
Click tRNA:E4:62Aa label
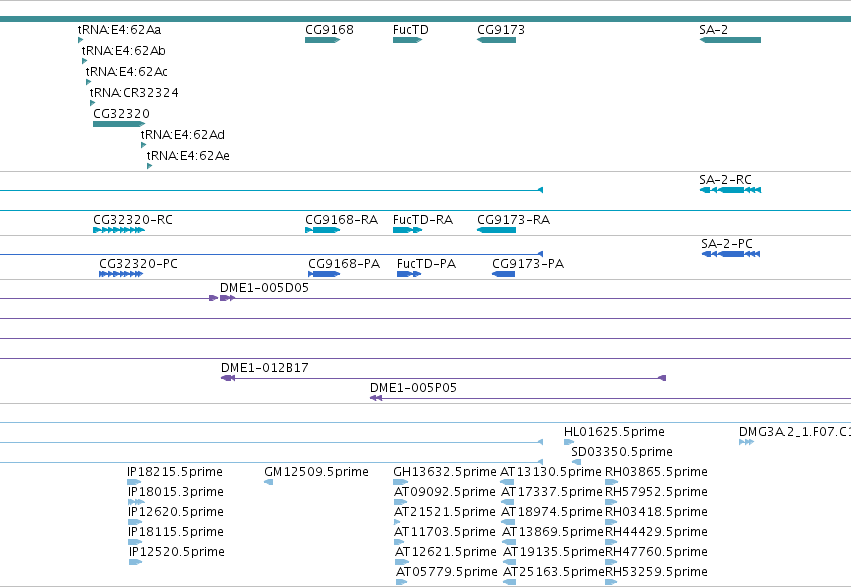point(119,30)
